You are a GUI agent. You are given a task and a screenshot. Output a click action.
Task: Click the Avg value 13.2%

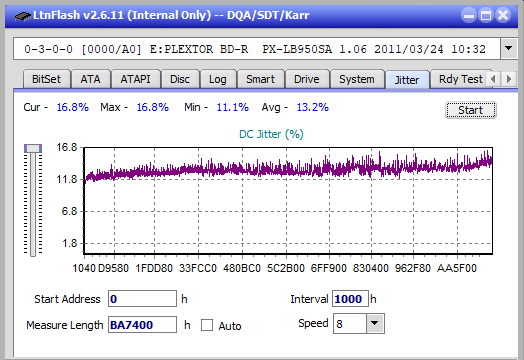(x=313, y=107)
